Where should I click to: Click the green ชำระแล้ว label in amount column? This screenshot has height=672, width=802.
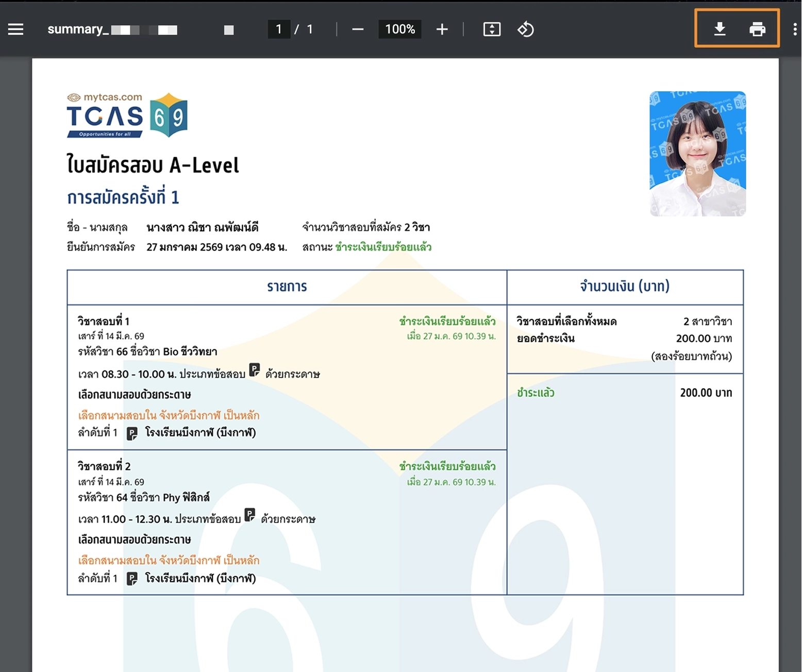point(536,393)
